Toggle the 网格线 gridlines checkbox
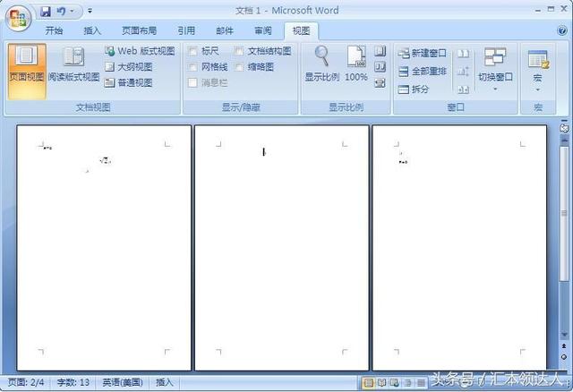The height and width of the screenshot is (392, 573). [x=194, y=67]
